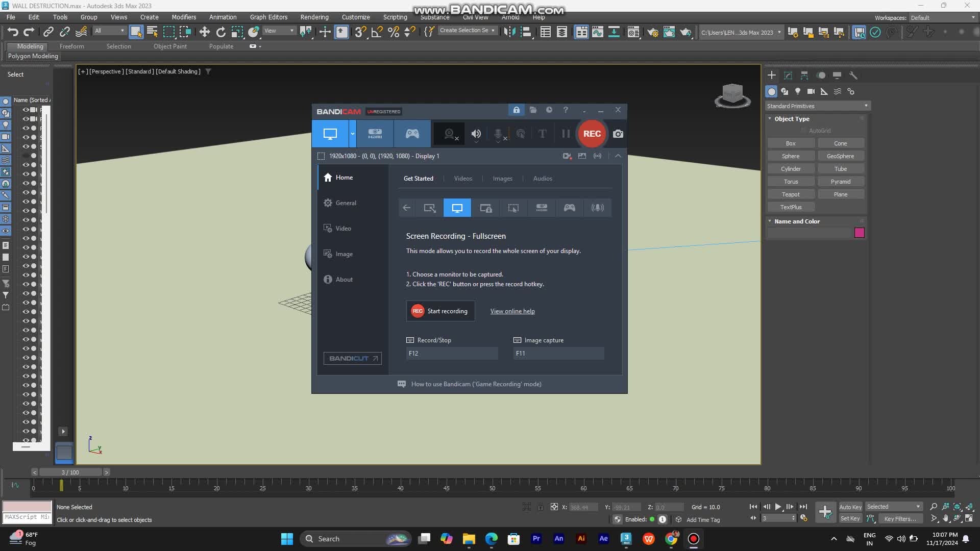The image size is (980, 551).
Task: Switch to the Lights category in the Create panel
Action: tap(798, 91)
